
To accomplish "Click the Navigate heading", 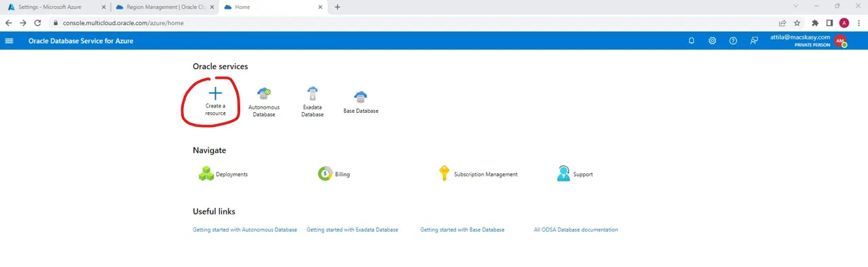I will [x=210, y=150].
